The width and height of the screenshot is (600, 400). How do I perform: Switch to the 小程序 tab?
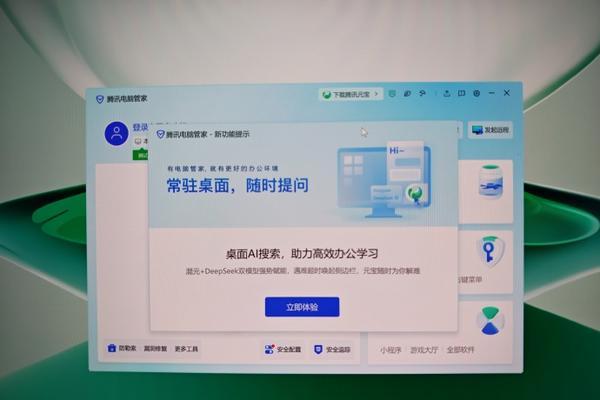click(x=391, y=350)
